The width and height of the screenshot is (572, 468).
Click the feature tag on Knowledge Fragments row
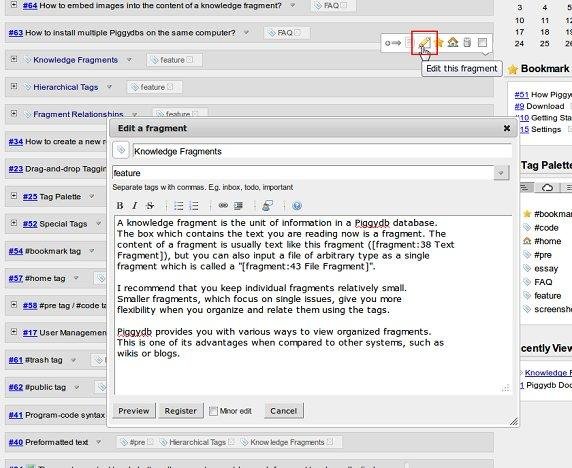172,60
